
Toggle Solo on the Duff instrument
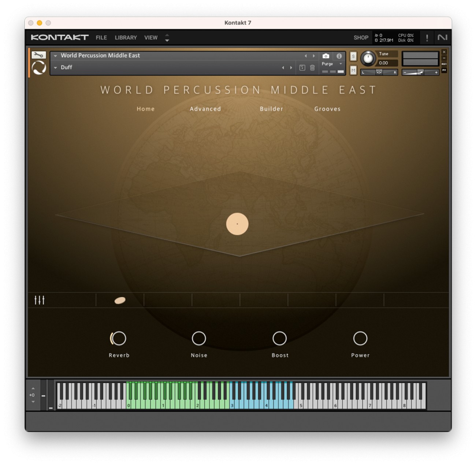[353, 57]
